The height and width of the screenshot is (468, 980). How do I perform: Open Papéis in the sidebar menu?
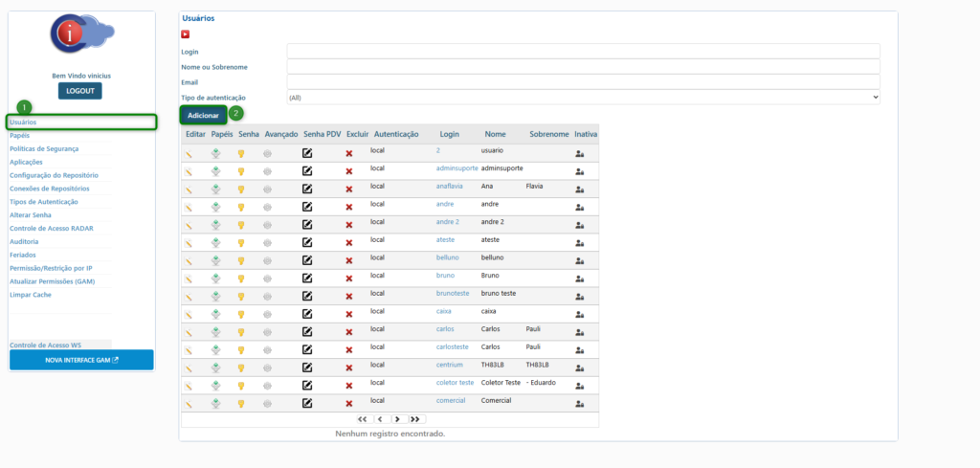tap(20, 136)
